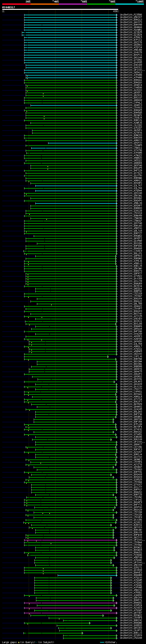The height and width of the screenshot is (644, 146).
Task: Click the UniRef100_Q8GW61 hit label
Action: click(131, 417)
